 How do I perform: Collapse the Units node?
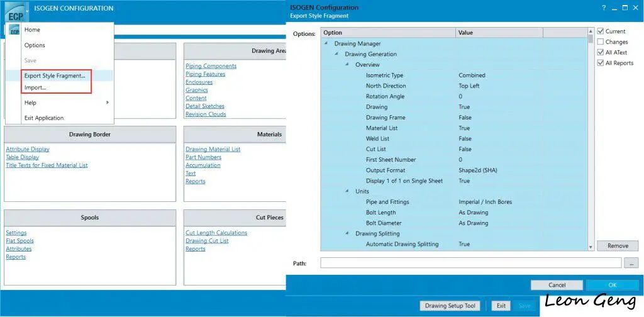point(347,191)
